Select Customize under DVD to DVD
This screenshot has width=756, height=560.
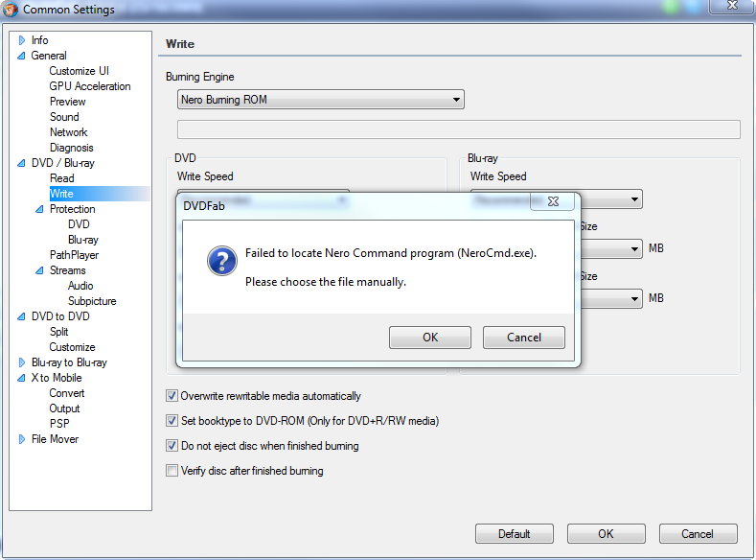(72, 347)
